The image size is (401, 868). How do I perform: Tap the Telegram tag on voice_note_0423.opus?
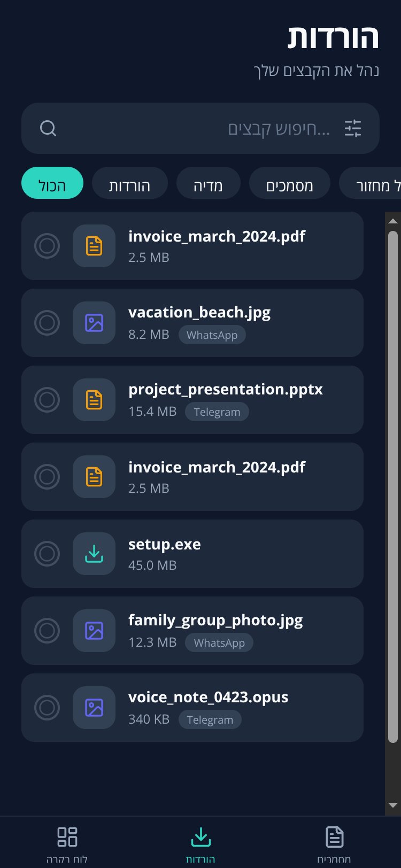point(210,719)
